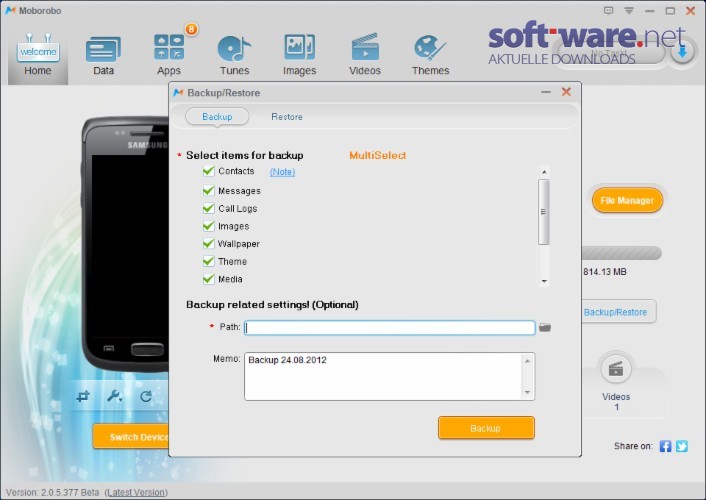Viewport: 706px width, 500px height.
Task: Open the Images section
Action: [299, 55]
